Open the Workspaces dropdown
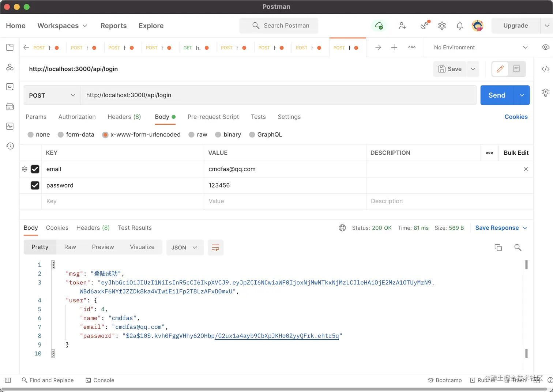Screen dimensions: 553x392 click(63, 26)
